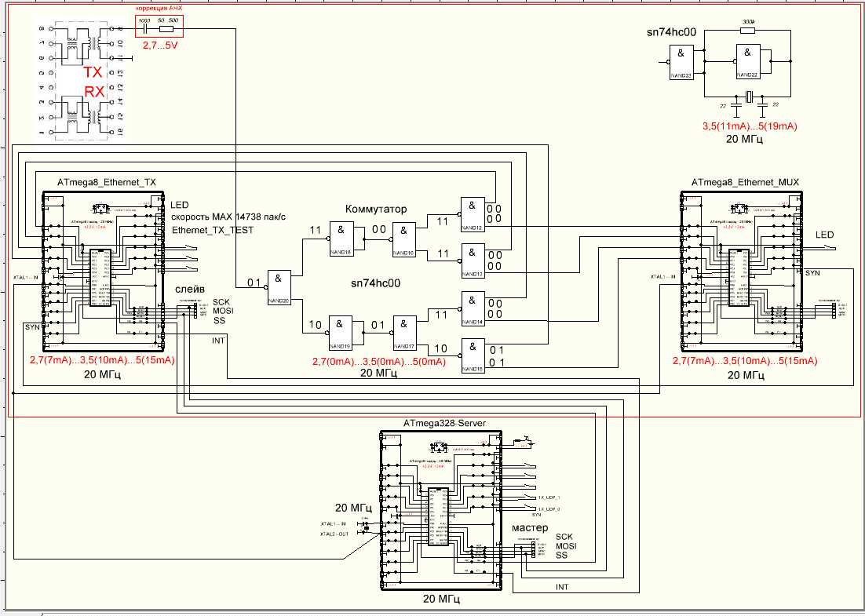The height and width of the screenshot is (616, 865).
Task: Click the resistor labeled 50 500
Action: pos(166,29)
